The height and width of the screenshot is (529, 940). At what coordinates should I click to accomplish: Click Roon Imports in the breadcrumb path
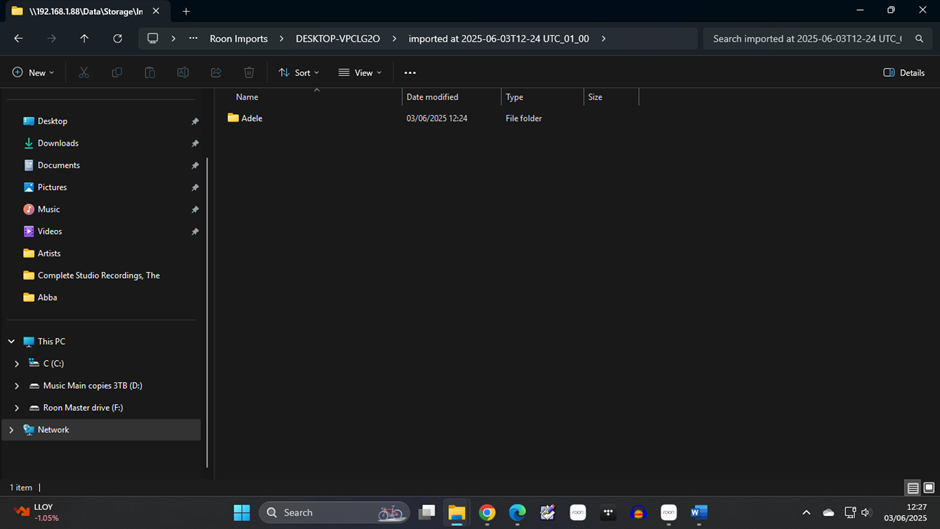(x=238, y=38)
